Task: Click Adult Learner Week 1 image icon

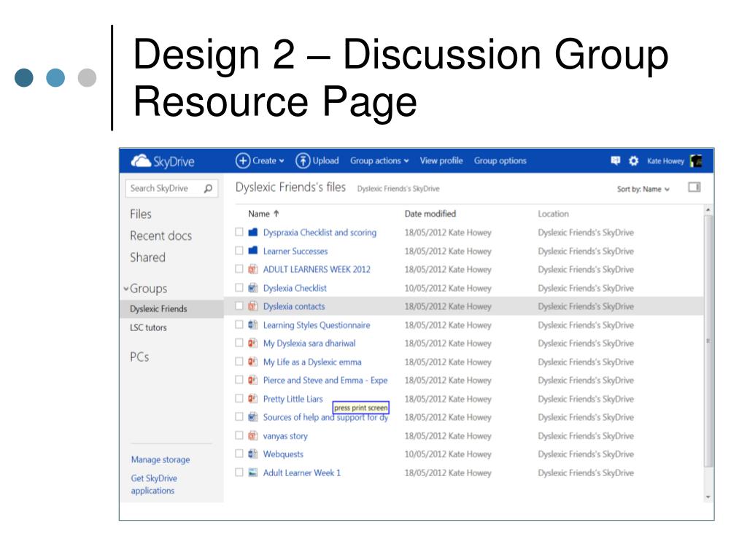Action: (253, 472)
